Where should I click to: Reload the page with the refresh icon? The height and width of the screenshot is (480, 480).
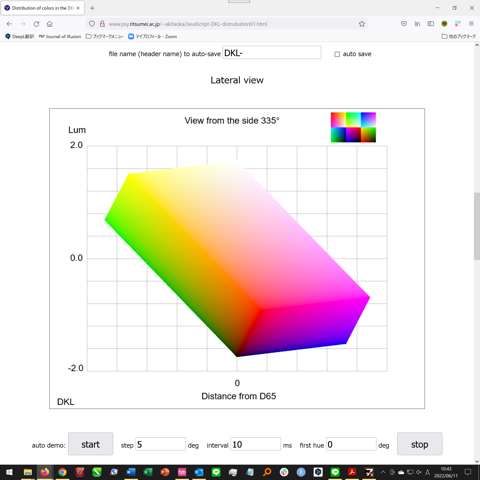36,24
